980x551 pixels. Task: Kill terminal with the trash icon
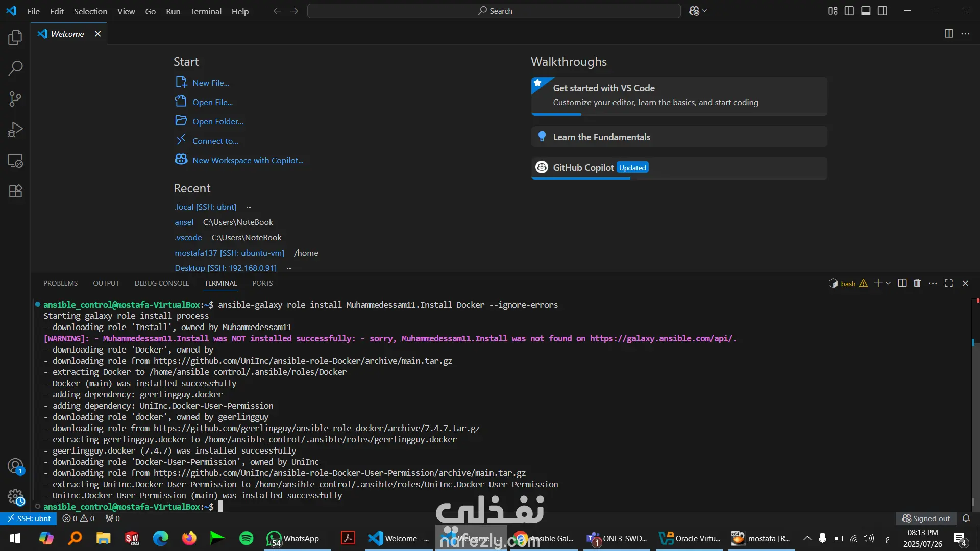click(x=917, y=283)
